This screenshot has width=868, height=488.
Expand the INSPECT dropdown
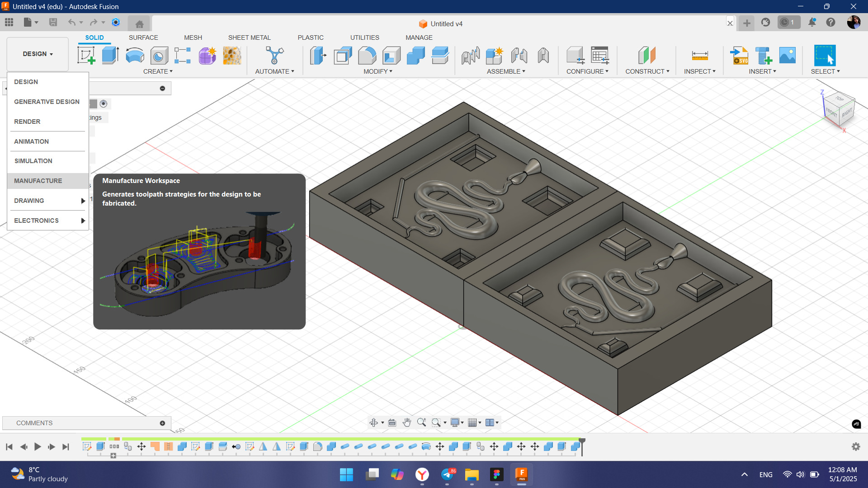pos(700,71)
